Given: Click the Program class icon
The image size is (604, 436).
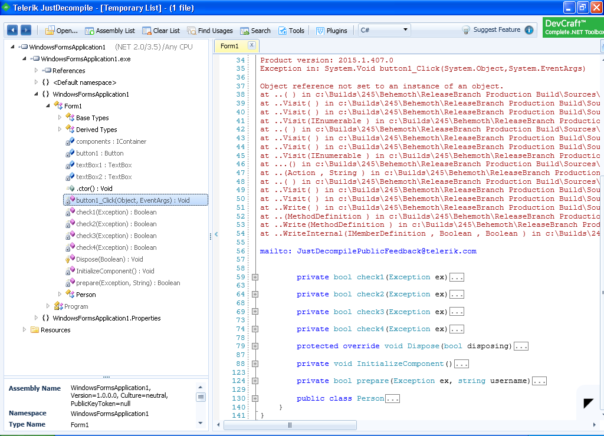Looking at the screenshot, I should point(59,306).
